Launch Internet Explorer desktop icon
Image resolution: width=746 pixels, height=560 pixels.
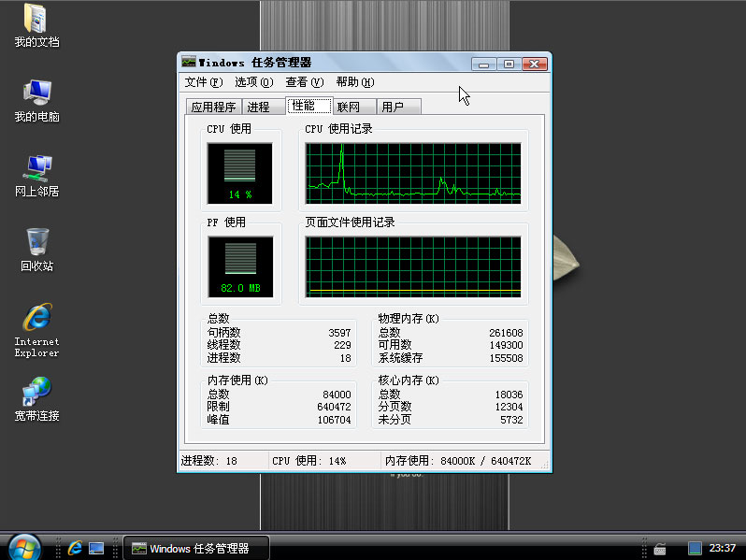click(x=36, y=330)
